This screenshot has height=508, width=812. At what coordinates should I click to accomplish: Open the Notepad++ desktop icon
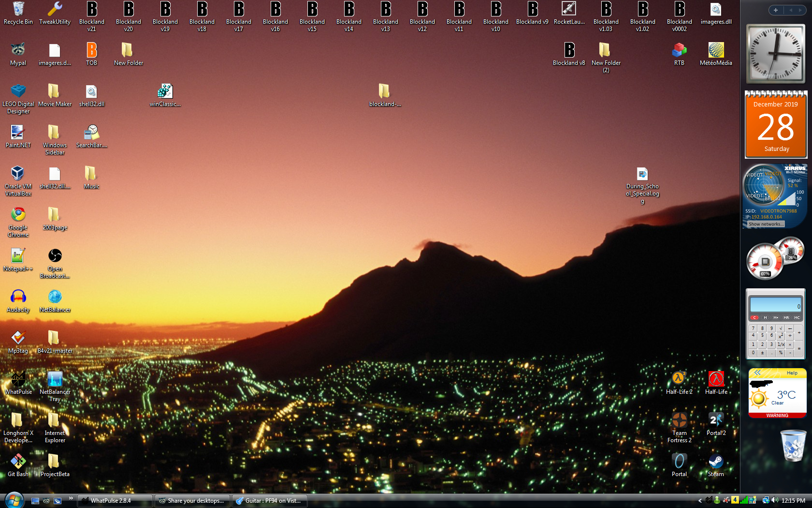(x=18, y=259)
